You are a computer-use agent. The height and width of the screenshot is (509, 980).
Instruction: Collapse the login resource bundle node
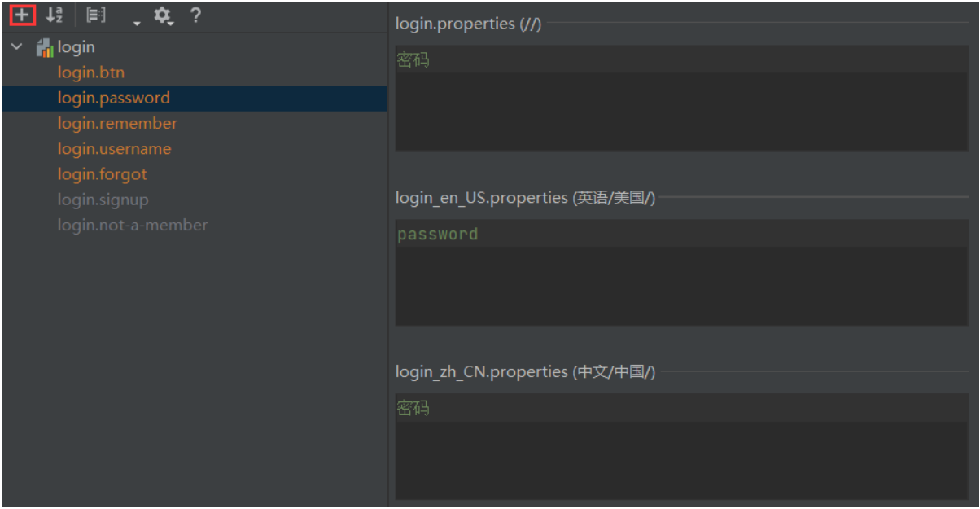(x=18, y=47)
